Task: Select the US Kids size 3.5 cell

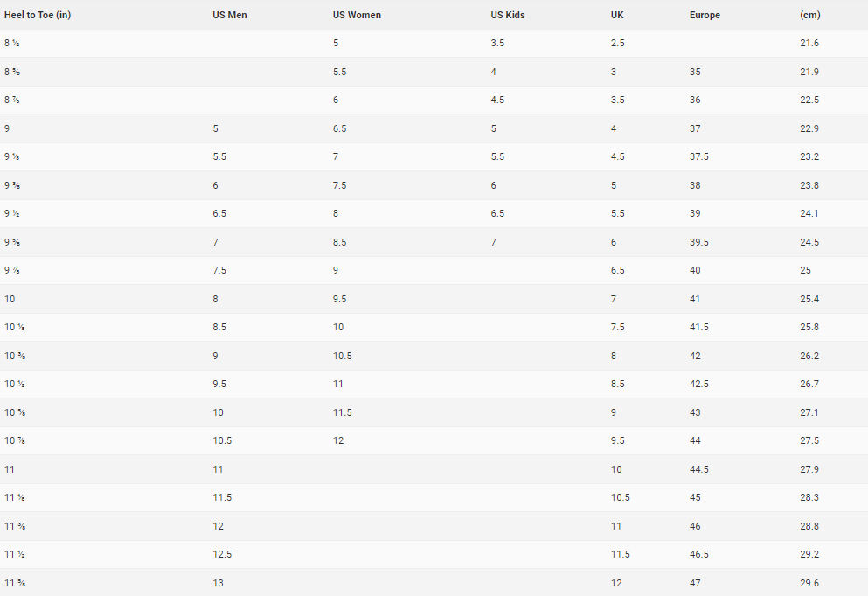Action: tap(498, 43)
